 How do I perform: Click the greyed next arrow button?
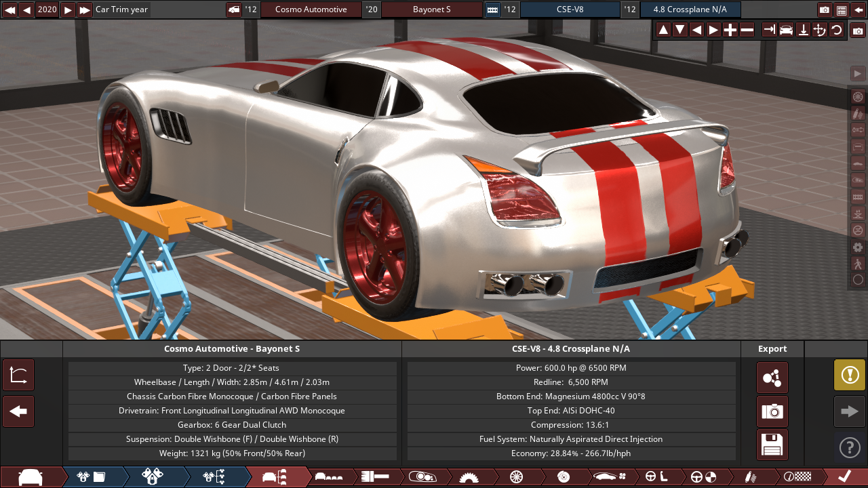(850, 411)
